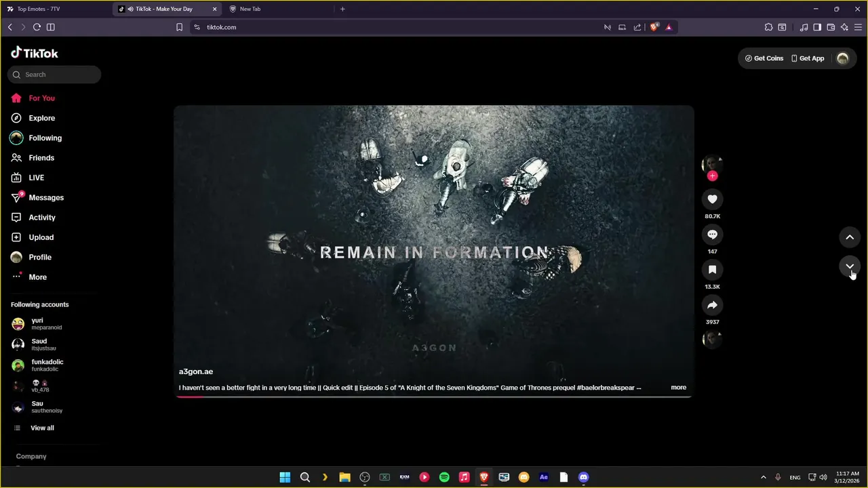This screenshot has height=488, width=868.
Task: Open the taskbar clock and date
Action: [x=848, y=477]
